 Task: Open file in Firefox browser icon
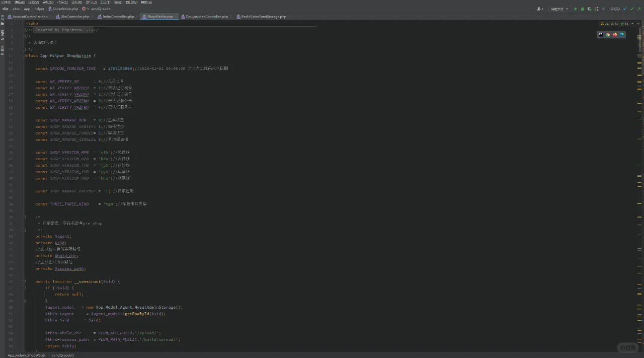[615, 35]
